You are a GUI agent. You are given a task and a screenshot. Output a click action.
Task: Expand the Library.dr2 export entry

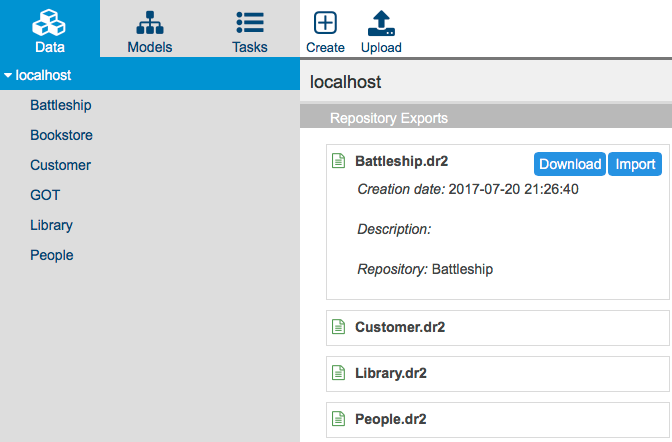tap(498, 374)
